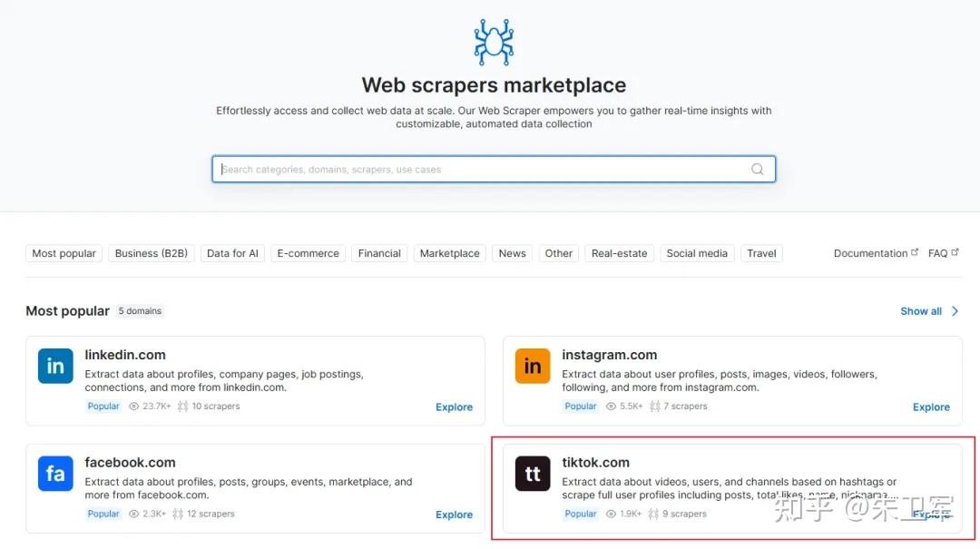Focus the search categories input field

pyautogui.click(x=494, y=169)
